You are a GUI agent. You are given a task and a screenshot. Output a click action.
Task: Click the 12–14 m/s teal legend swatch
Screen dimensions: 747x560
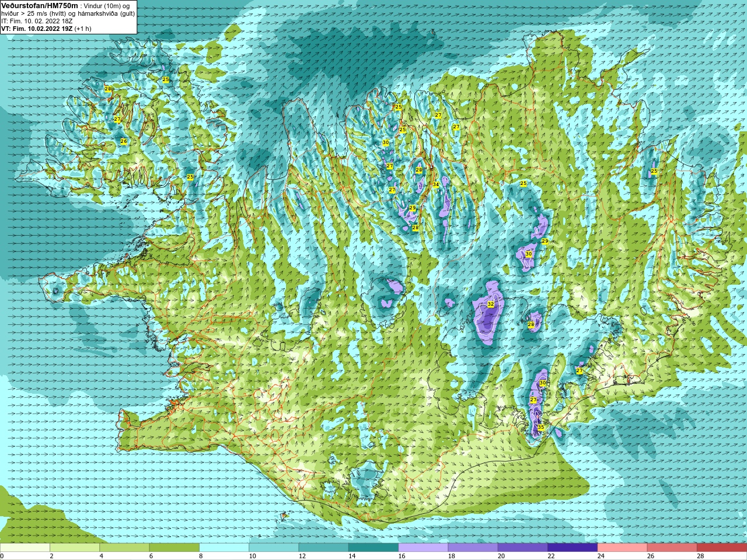pos(324,548)
